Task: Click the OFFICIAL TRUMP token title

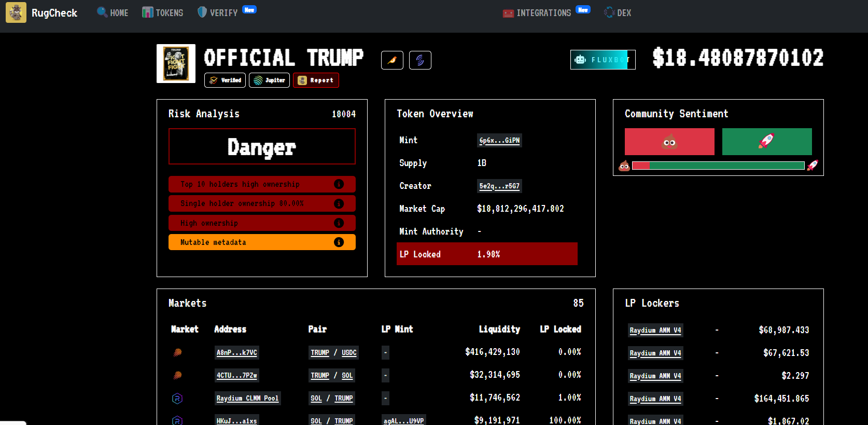Action: click(284, 58)
